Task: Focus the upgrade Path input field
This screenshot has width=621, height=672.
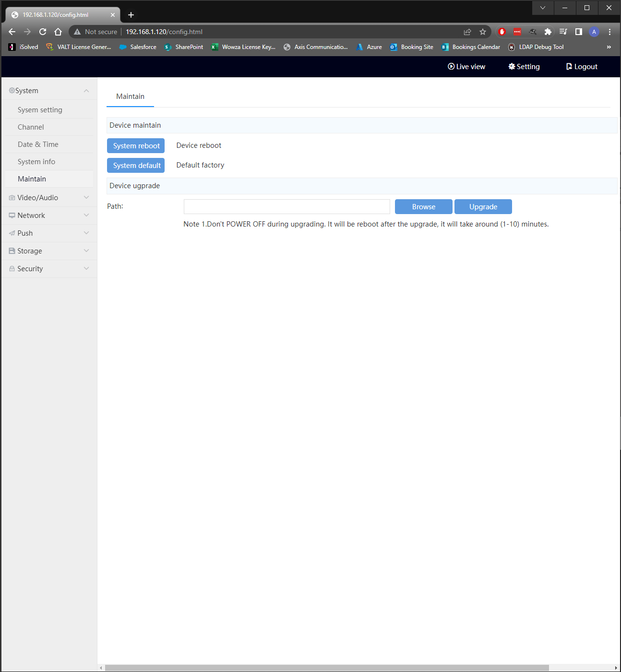Action: point(287,207)
